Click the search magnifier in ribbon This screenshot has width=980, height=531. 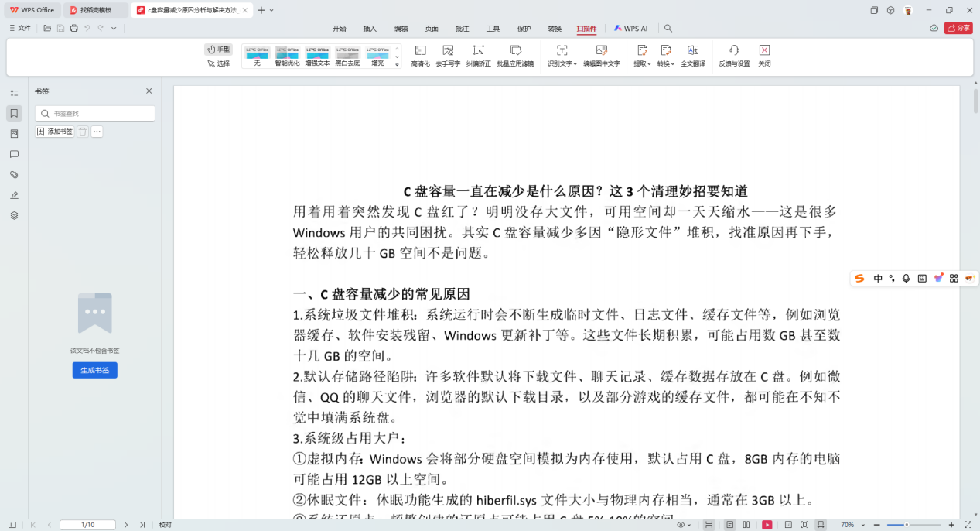click(x=668, y=29)
